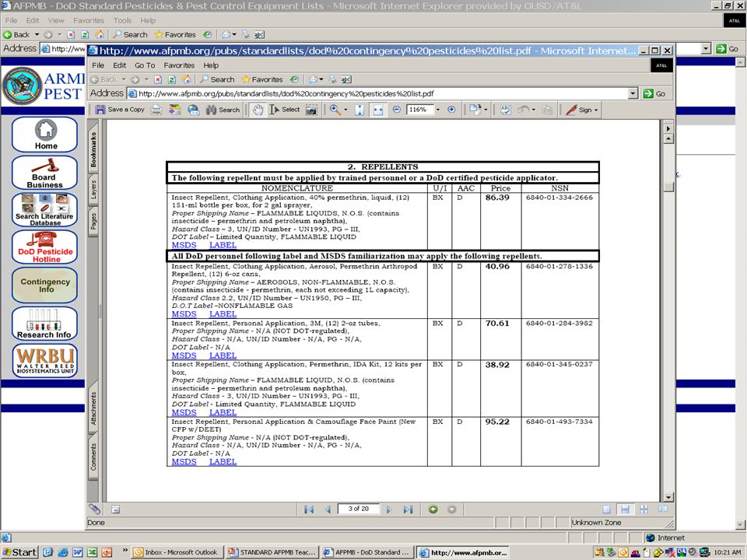Click the Home house button in sidebar

pos(45,135)
